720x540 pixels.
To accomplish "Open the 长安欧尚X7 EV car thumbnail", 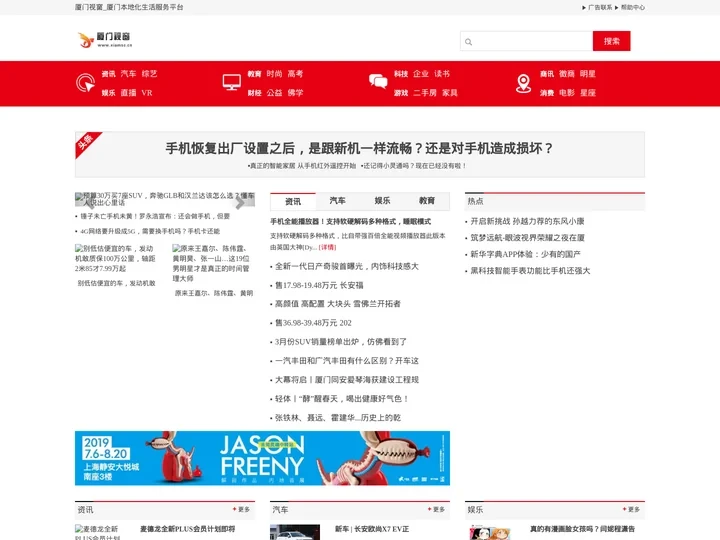I will 295,532.
